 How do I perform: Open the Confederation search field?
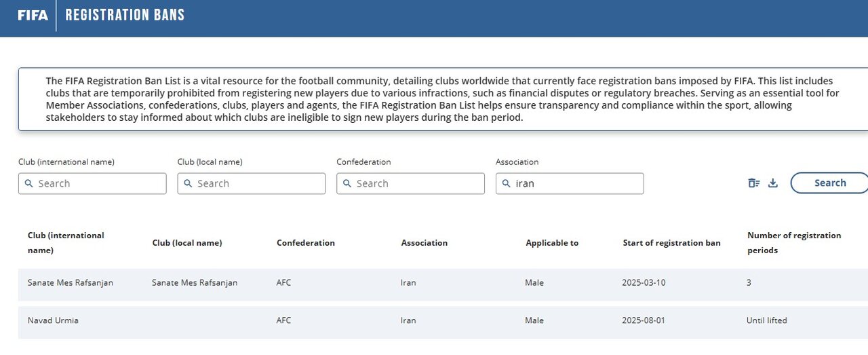[417, 183]
